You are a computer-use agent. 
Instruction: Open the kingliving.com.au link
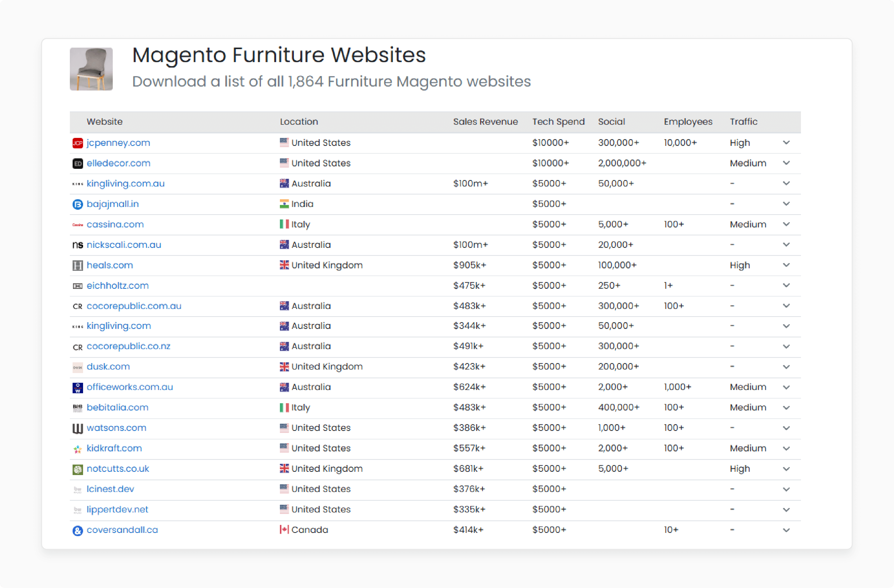(125, 184)
